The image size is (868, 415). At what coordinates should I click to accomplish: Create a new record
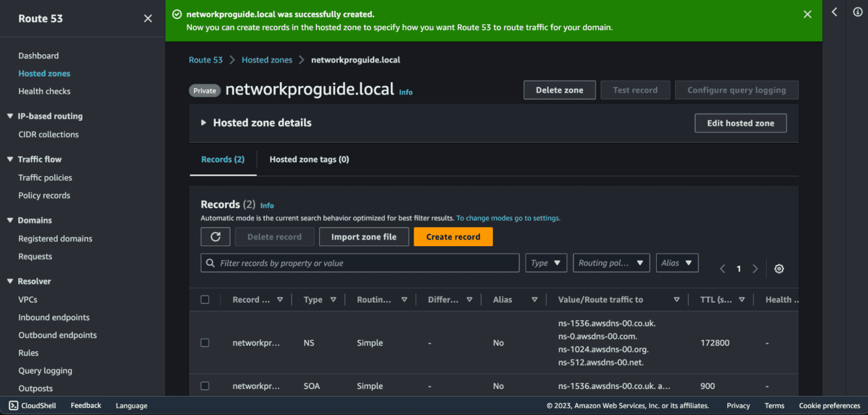[x=453, y=237]
